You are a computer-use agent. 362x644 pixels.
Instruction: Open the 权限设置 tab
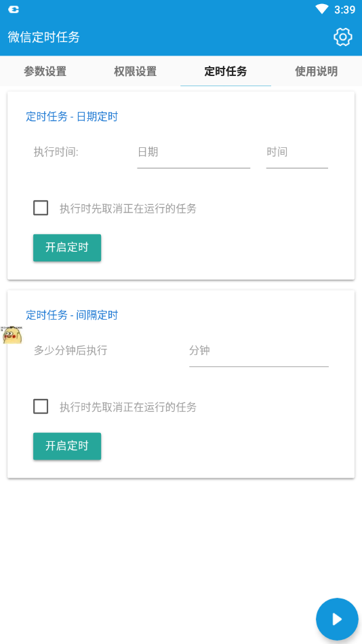(136, 71)
